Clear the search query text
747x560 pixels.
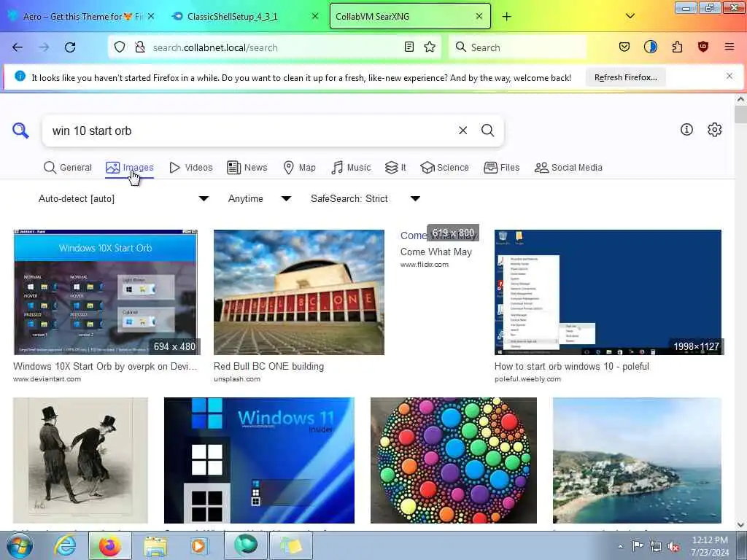click(462, 131)
